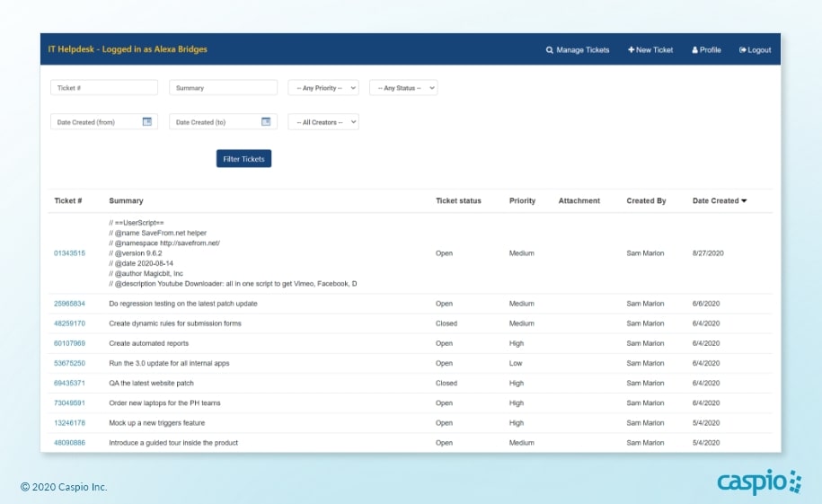Open ticket 01343515

[x=69, y=253]
